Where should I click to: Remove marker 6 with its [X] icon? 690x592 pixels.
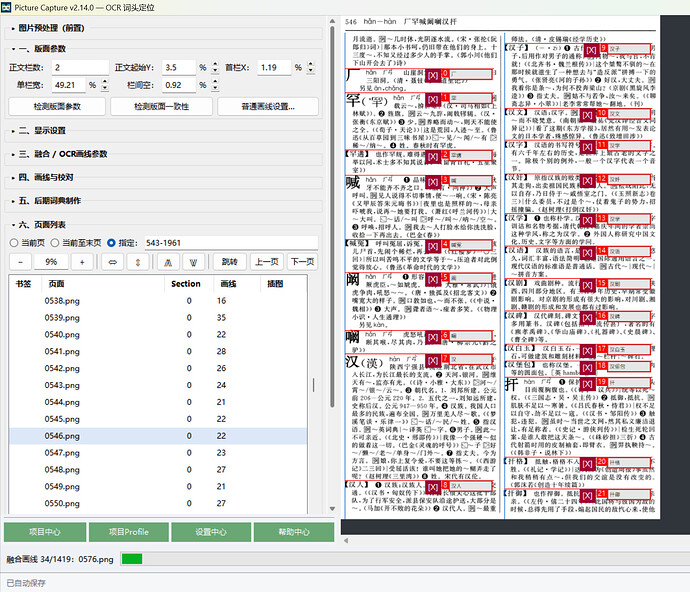pos(433,338)
